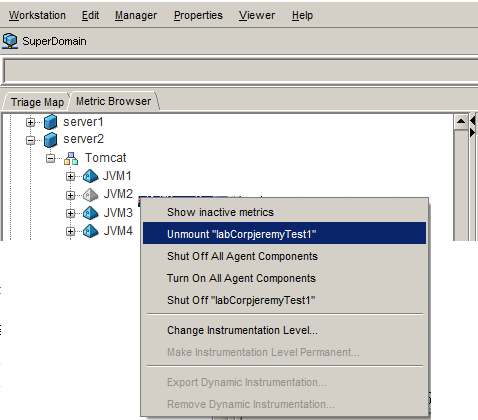This screenshot has width=478, height=420.
Task: Expand the JVM3 tree node
Action: click(x=70, y=213)
